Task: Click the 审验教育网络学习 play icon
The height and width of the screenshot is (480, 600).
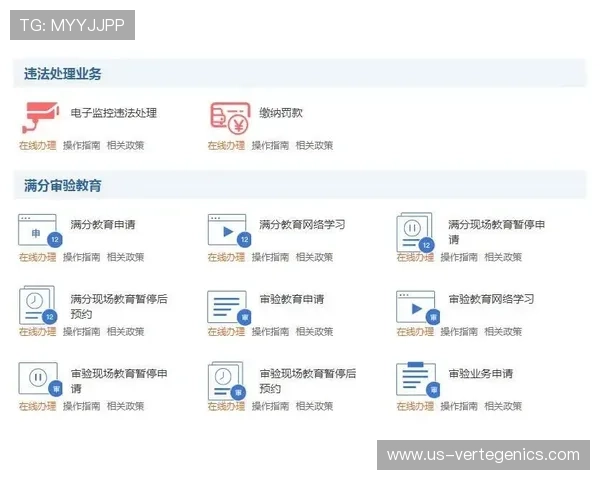Action: click(418, 307)
